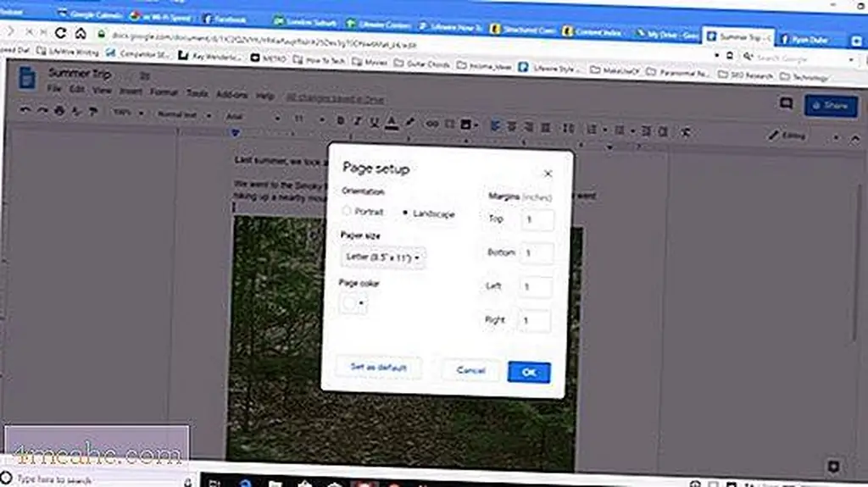The width and height of the screenshot is (868, 487).
Task: Click the add comment toolbar icon
Action: [449, 125]
